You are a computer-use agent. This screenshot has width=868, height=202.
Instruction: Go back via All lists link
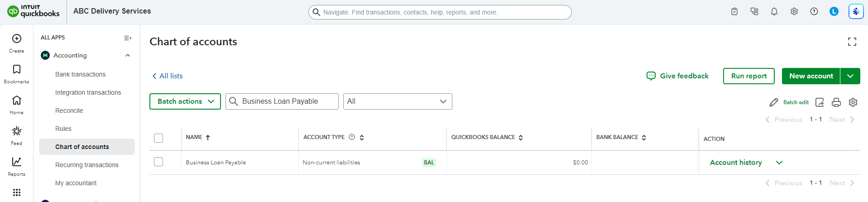[168, 76]
